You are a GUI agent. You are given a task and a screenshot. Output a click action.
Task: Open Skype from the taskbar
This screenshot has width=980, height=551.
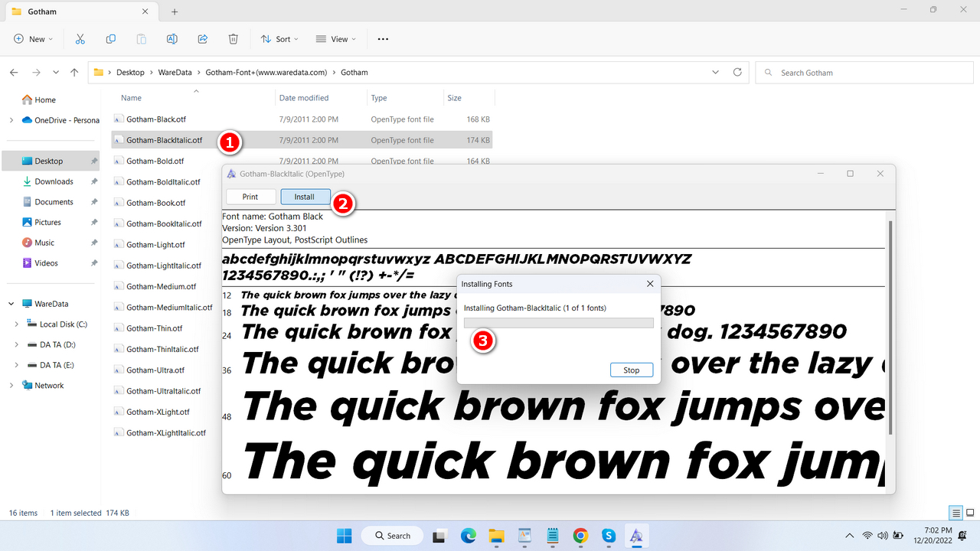pos(608,535)
